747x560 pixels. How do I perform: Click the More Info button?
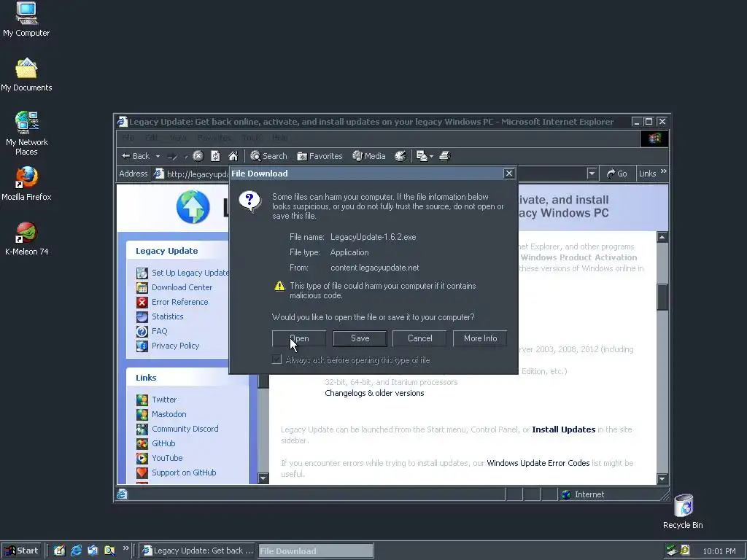(480, 338)
